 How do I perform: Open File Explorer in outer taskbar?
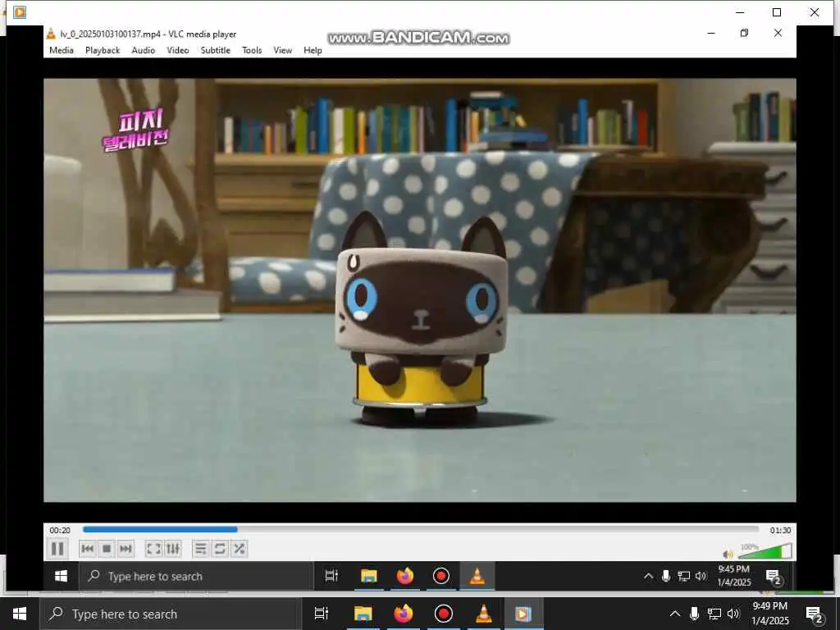(363, 614)
